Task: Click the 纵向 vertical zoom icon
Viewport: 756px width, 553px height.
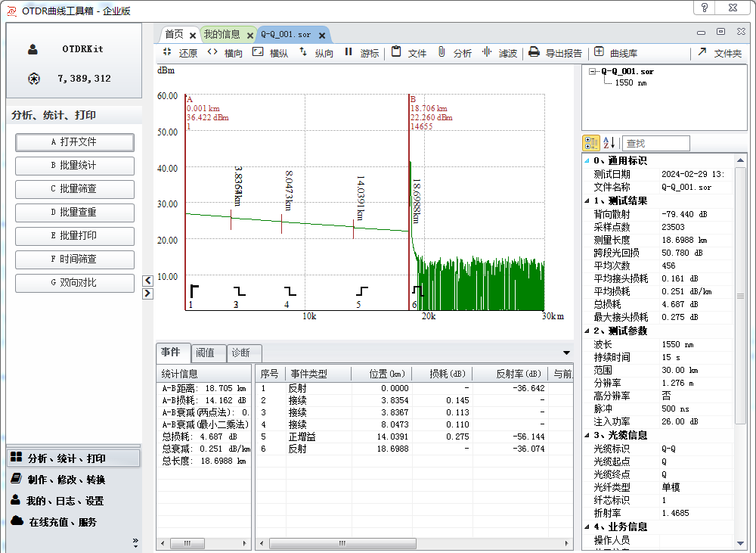Action: pos(303,52)
